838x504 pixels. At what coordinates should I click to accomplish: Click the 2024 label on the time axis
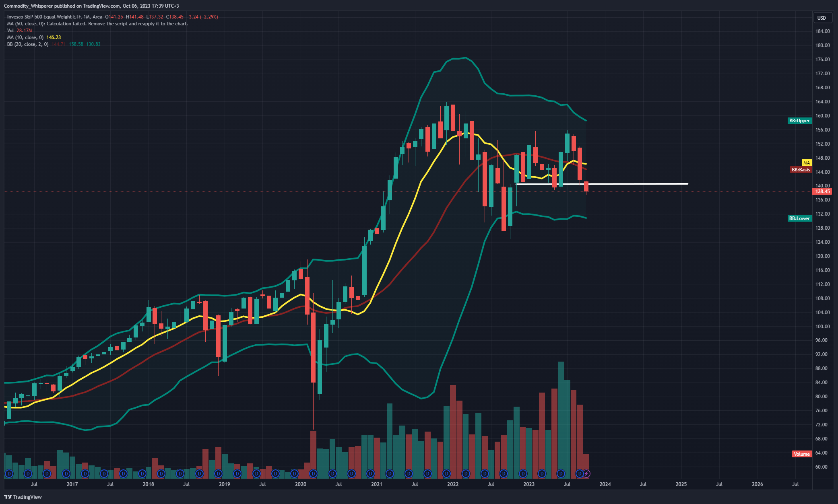tap(605, 484)
